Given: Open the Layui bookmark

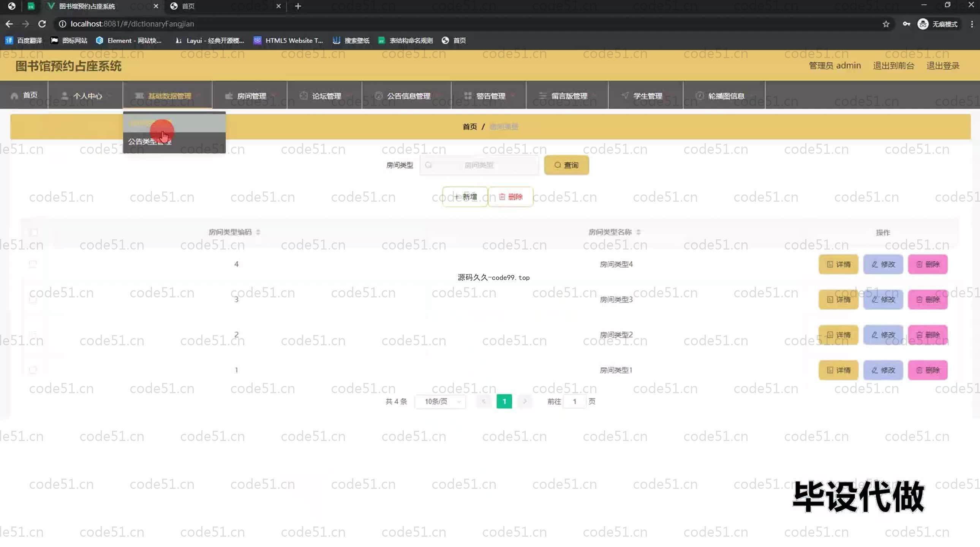Looking at the screenshot, I should coord(210,40).
